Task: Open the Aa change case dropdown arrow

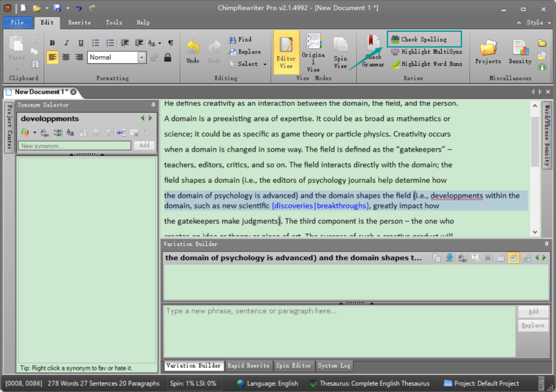Action: (160, 43)
